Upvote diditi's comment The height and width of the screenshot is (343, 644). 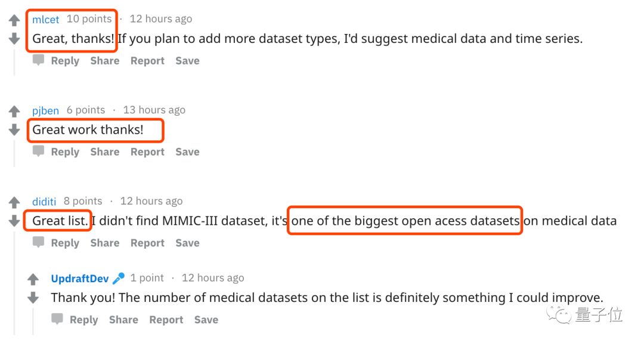point(14,202)
